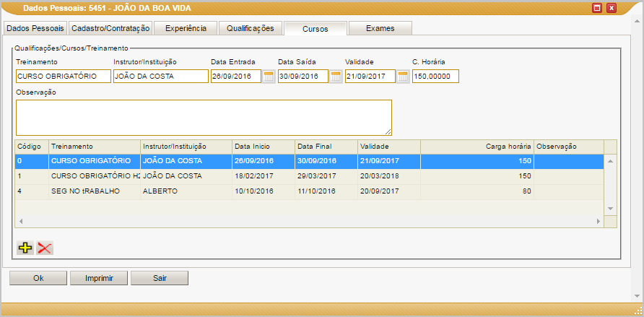The width and height of the screenshot is (644, 317).
Task: Click the 20/03/2018 validity cell
Action: point(389,176)
